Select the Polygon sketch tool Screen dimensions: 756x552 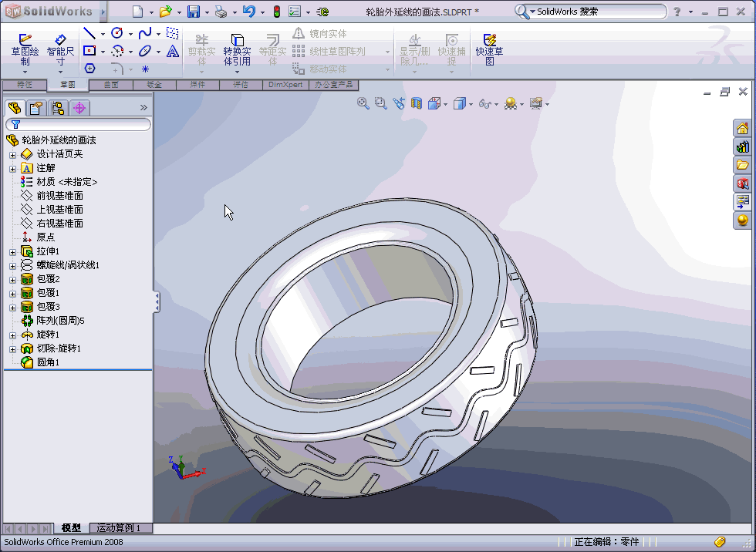point(89,69)
